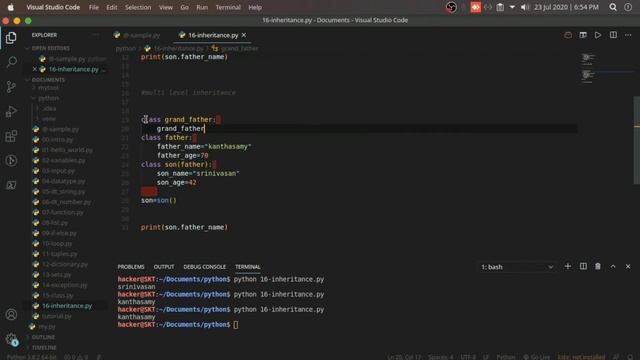
Task: Create a new terminal with plus icon
Action: (567, 267)
